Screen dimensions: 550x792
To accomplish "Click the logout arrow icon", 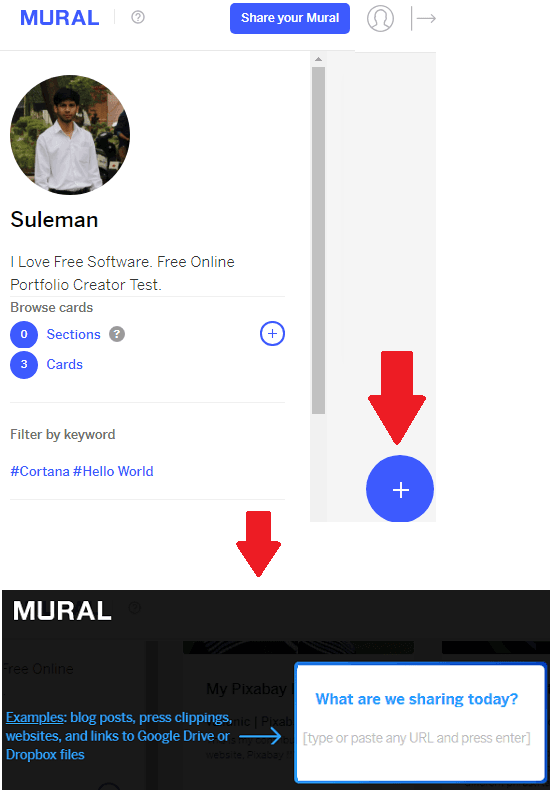I will (423, 19).
